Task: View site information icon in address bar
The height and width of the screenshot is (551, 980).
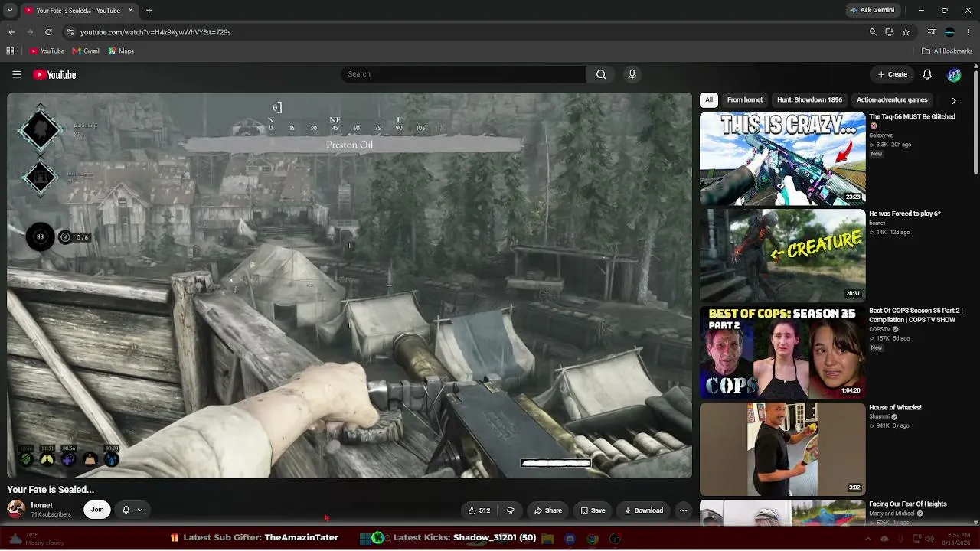Action: [x=70, y=32]
